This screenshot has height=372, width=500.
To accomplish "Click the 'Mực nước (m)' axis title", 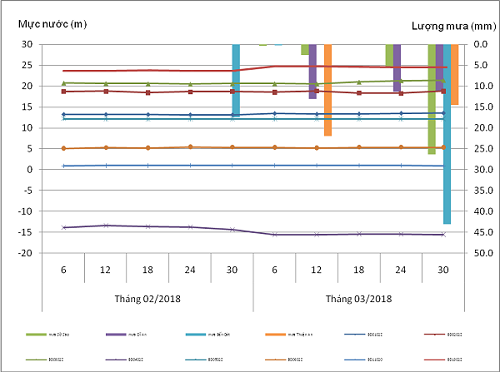I will (x=52, y=24).
